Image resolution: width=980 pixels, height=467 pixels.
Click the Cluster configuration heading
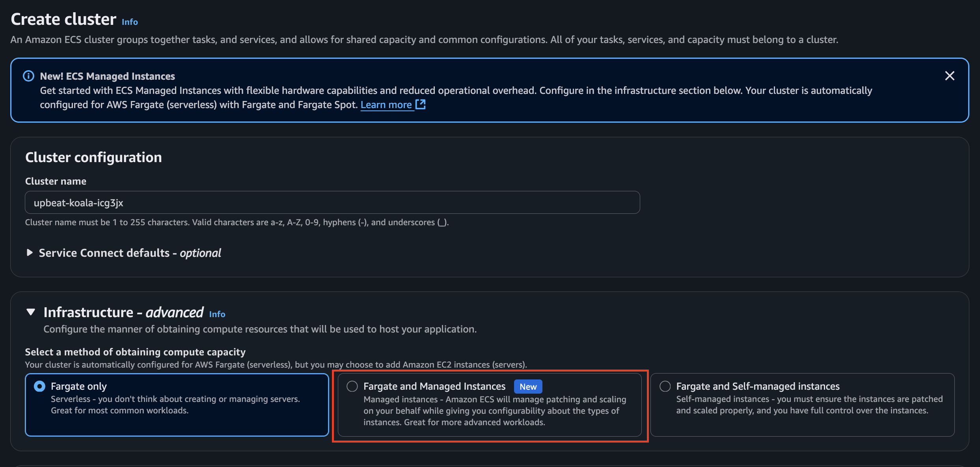pyautogui.click(x=93, y=157)
